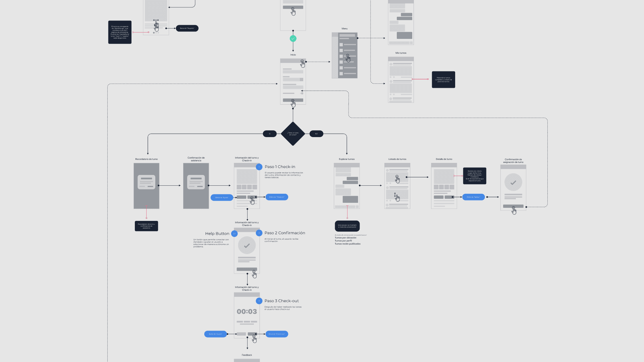Click the swipe-gesture hand icon on the onboarding wireframe

[156, 25]
